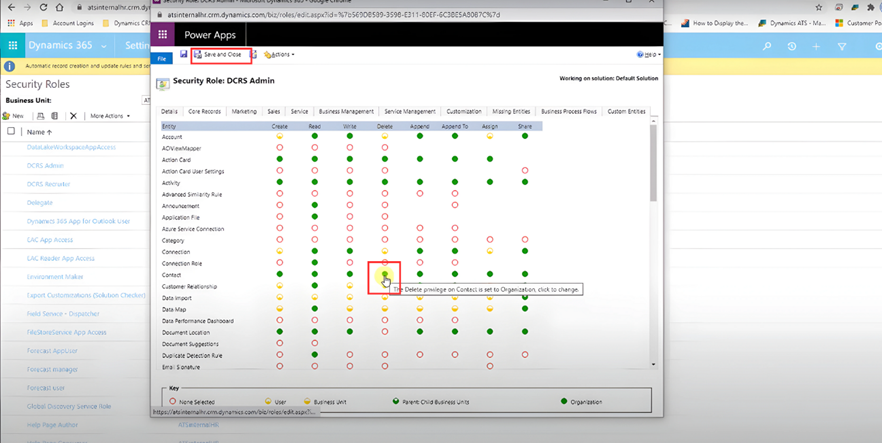Reload the page with browser refresh icon
The image size is (882, 443).
click(x=43, y=8)
